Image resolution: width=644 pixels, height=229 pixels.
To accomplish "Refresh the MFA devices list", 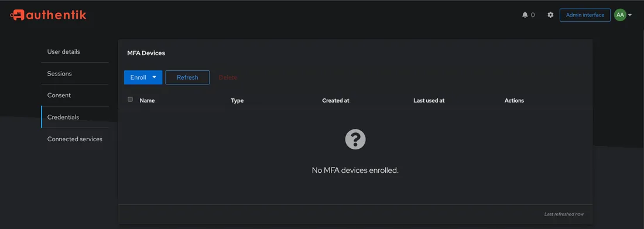I will coord(187,77).
